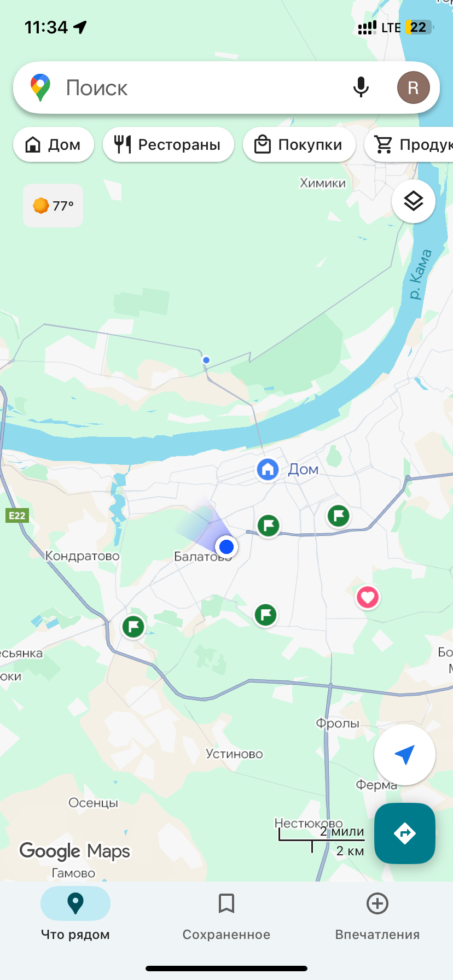The height and width of the screenshot is (980, 453).
Task: Select the Дом shortcut chip
Action: [54, 144]
